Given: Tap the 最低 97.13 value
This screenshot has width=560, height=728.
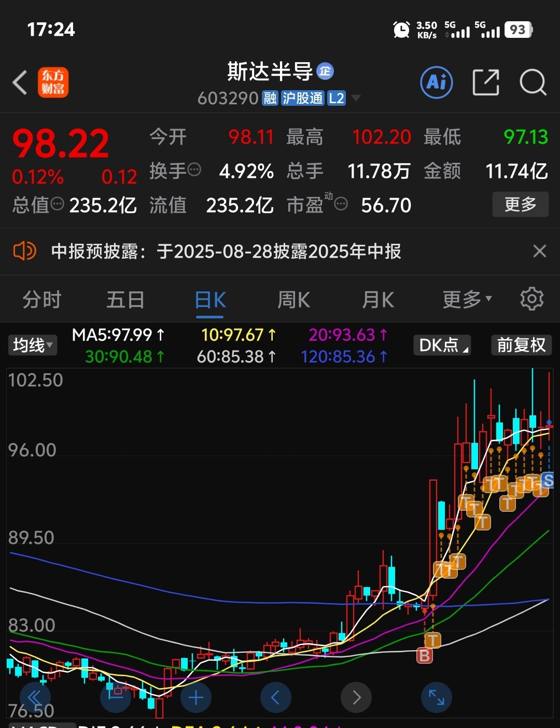Looking at the screenshot, I should [526, 137].
